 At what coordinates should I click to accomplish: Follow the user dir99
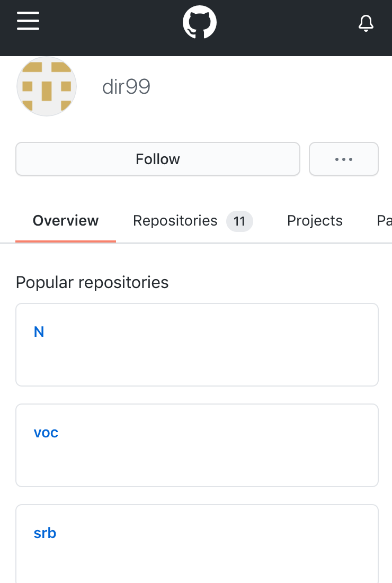(158, 159)
